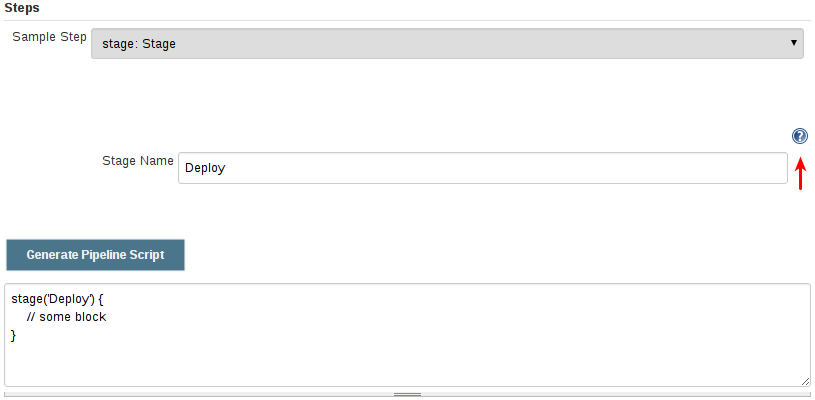Click the stage('Deploy') { script line

[58, 299]
